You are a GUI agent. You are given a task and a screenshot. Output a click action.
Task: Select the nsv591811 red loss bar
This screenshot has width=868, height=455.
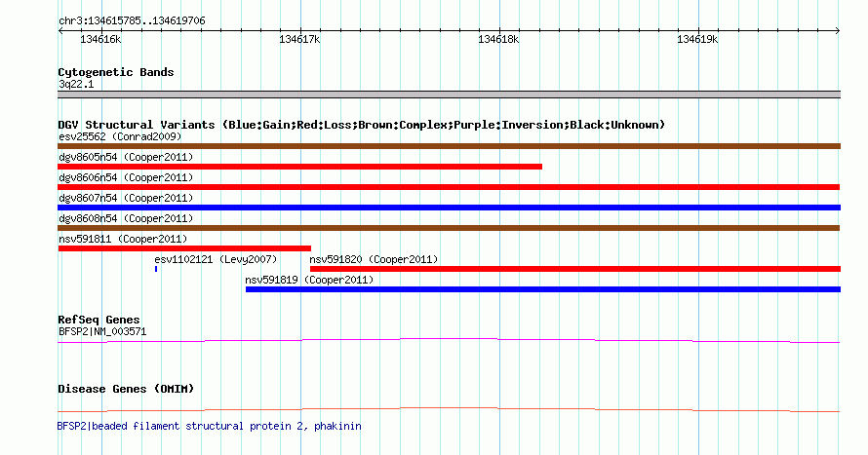tap(184, 248)
